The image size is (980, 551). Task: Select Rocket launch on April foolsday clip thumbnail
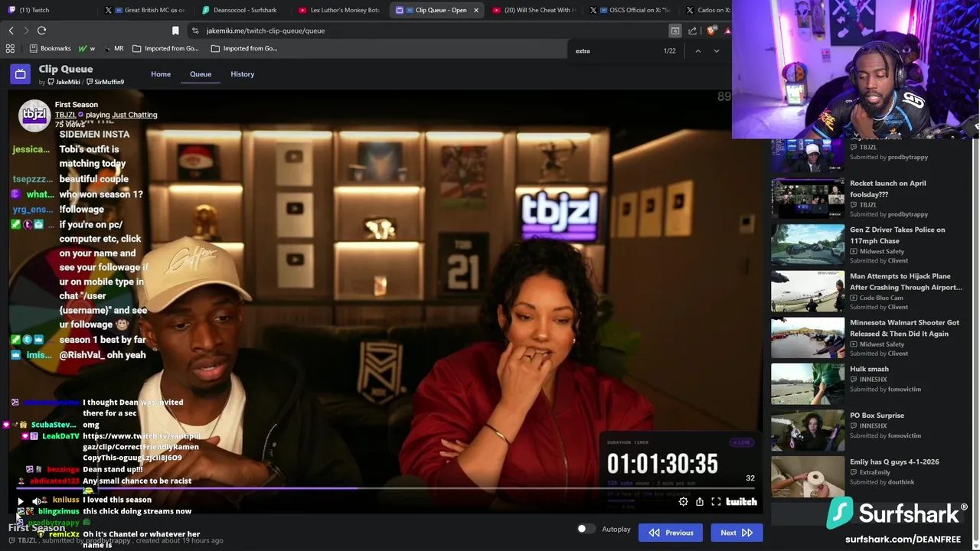click(x=808, y=198)
